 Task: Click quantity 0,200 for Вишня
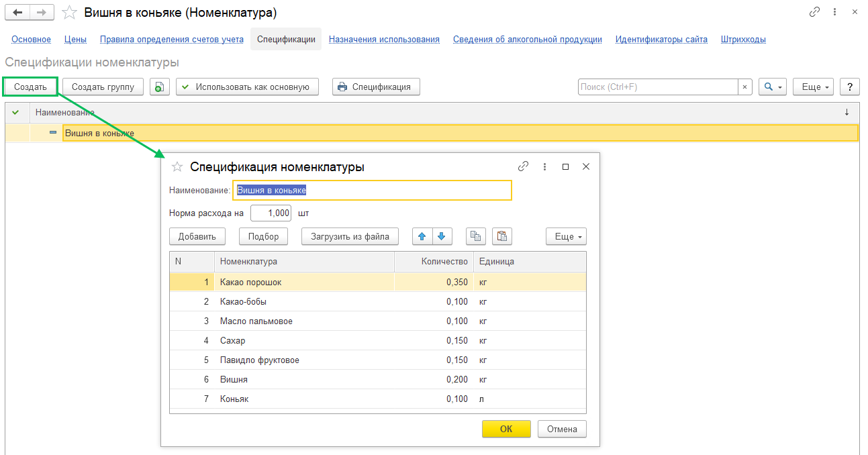(x=456, y=379)
